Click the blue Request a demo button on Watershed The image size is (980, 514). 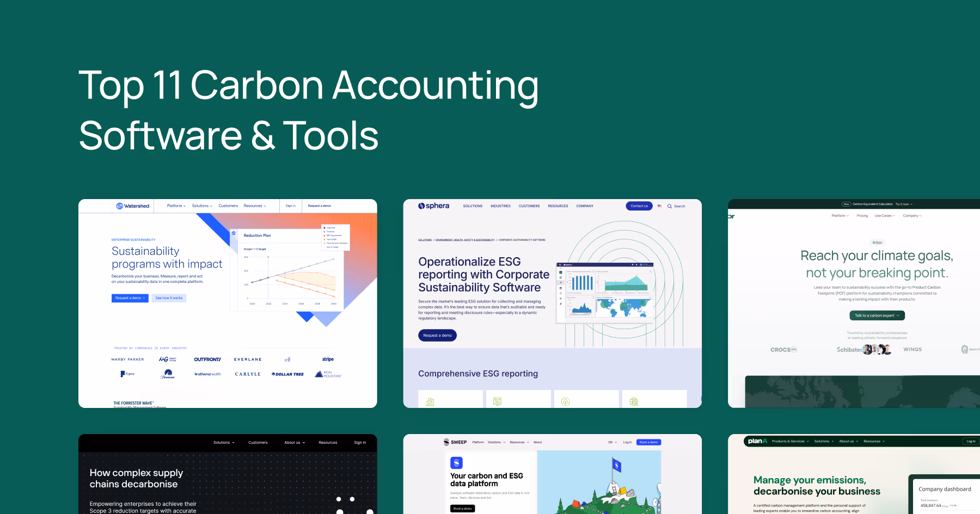pos(130,298)
